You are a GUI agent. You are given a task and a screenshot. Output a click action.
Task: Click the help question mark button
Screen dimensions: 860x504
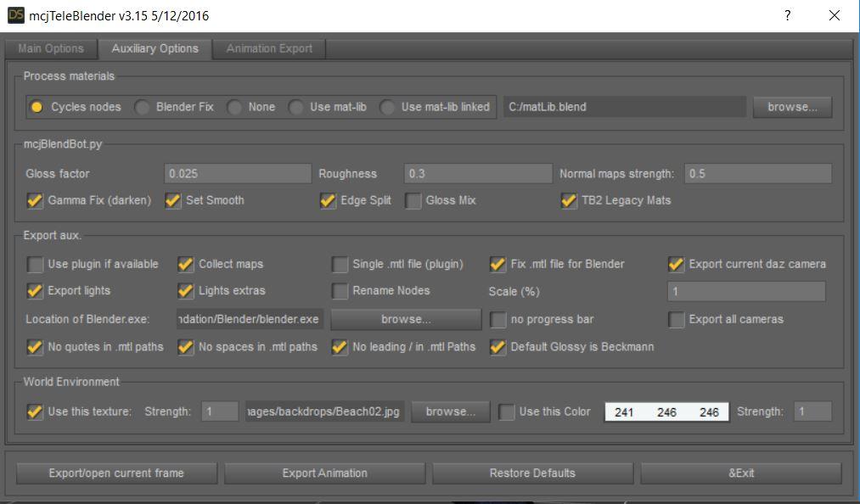(x=788, y=15)
